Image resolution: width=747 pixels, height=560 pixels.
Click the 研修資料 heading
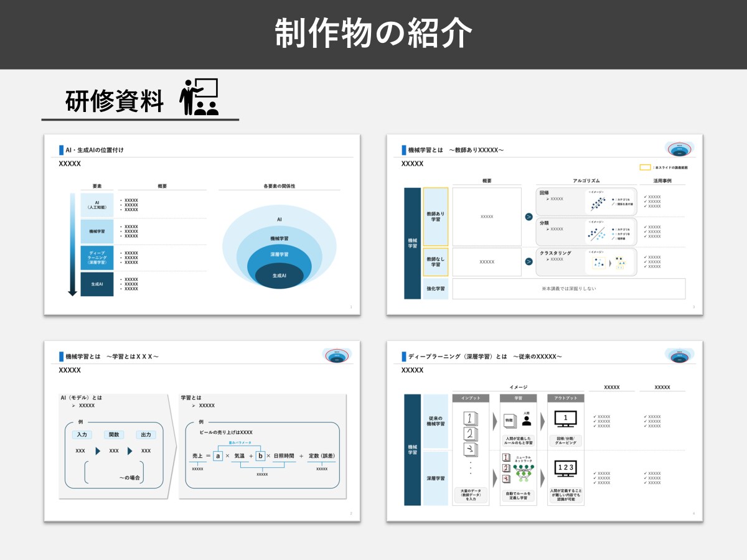coord(115,101)
